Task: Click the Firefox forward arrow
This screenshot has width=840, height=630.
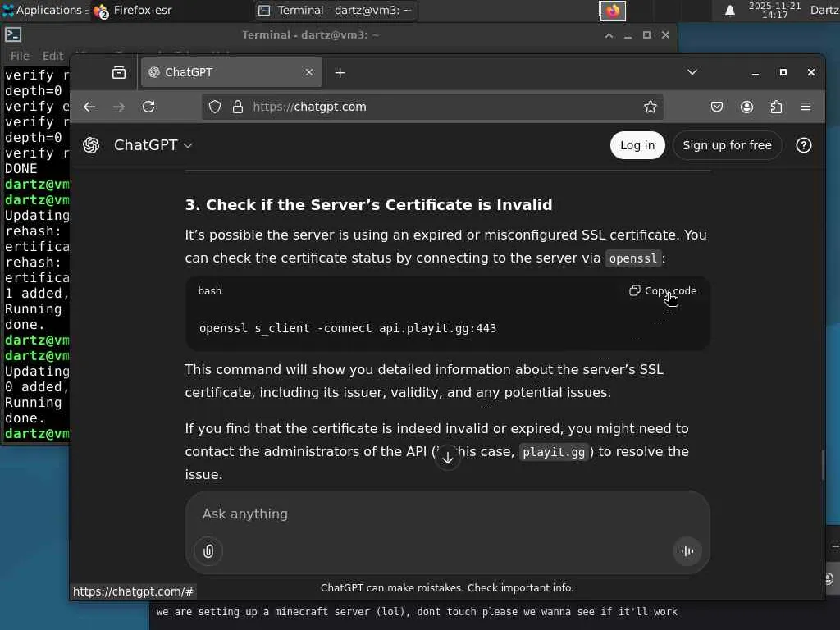Action: pos(119,107)
